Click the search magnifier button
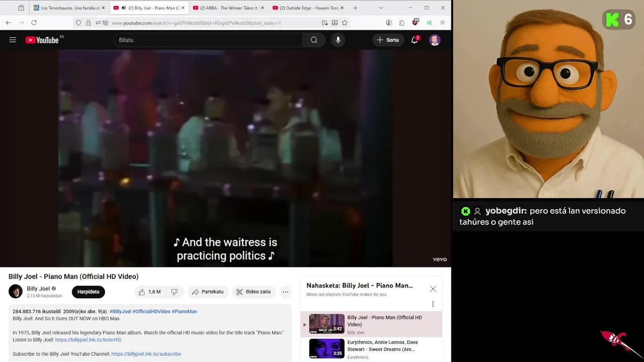The image size is (644, 362). coord(314,40)
